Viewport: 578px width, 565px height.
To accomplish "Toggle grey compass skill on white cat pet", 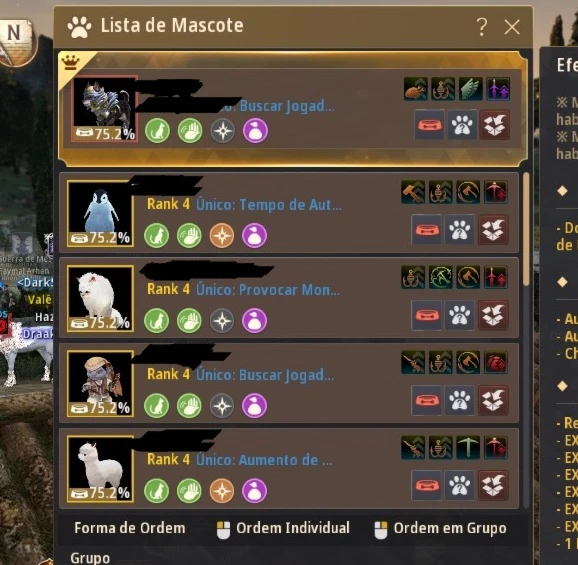I will [x=222, y=321].
